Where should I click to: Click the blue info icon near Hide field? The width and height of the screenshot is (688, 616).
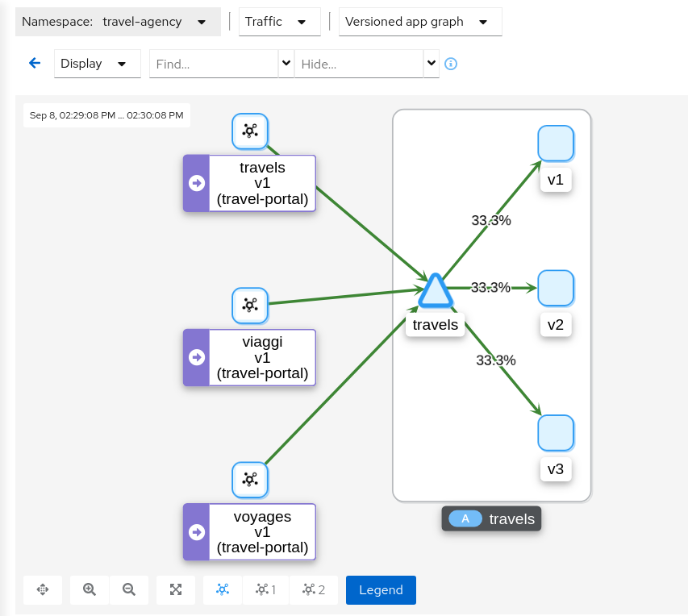click(x=451, y=64)
